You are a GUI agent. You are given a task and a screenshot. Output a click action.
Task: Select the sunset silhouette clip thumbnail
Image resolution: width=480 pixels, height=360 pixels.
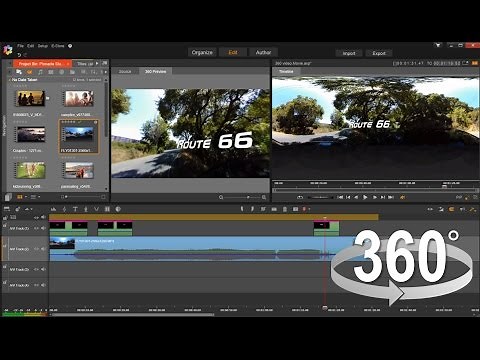31,98
